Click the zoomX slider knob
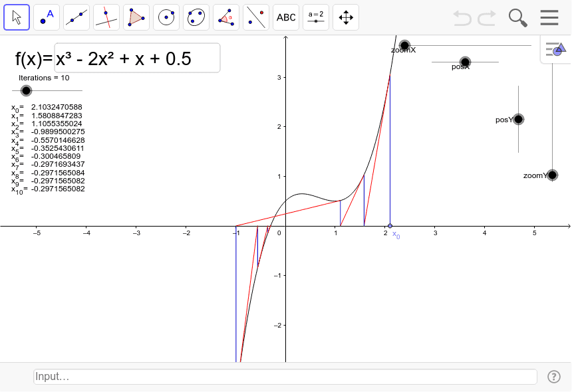The width and height of the screenshot is (572, 392). [x=404, y=46]
